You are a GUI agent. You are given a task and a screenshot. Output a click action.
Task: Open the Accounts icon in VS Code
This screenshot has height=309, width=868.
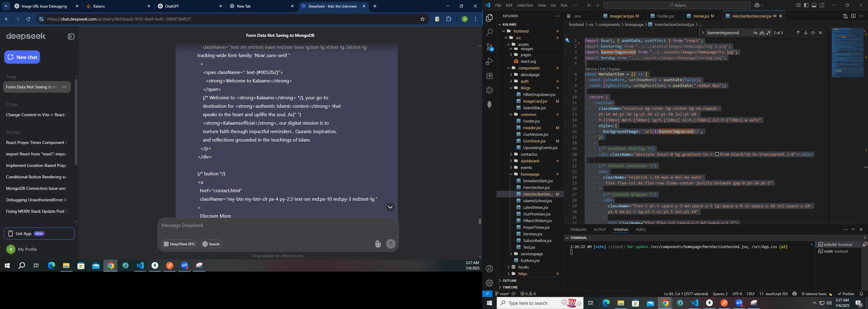(x=489, y=269)
